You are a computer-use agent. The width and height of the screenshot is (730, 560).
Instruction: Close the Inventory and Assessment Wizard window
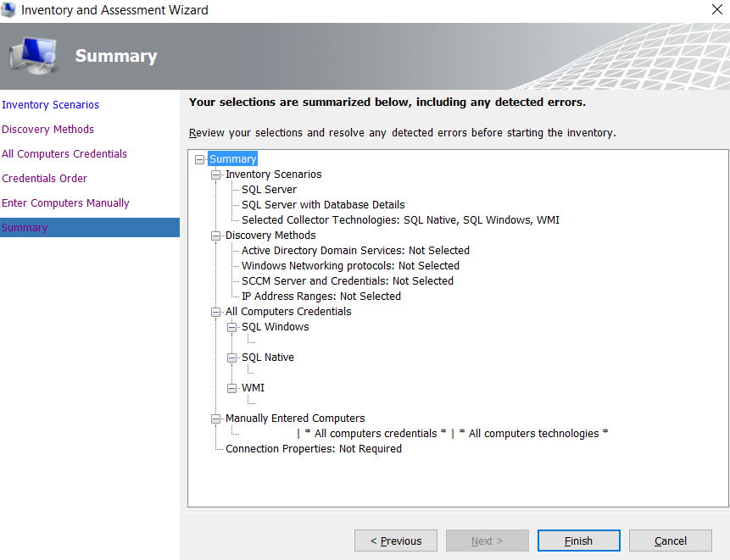click(x=716, y=10)
